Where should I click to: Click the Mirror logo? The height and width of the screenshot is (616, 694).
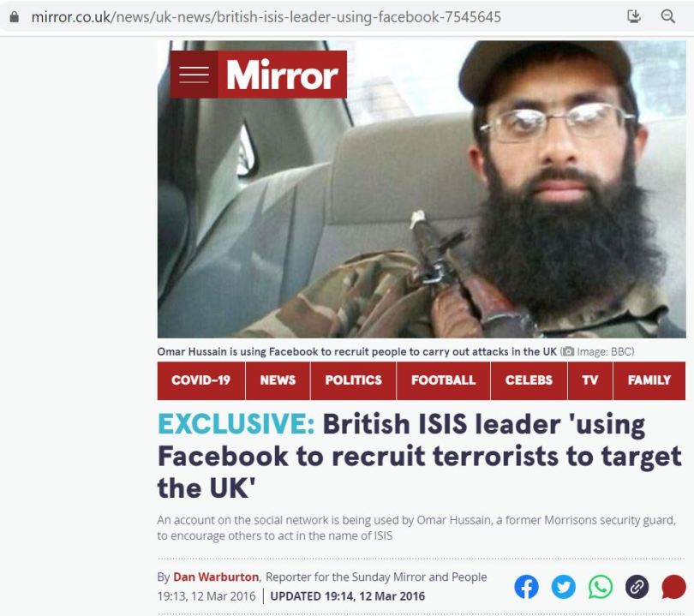coord(283,75)
